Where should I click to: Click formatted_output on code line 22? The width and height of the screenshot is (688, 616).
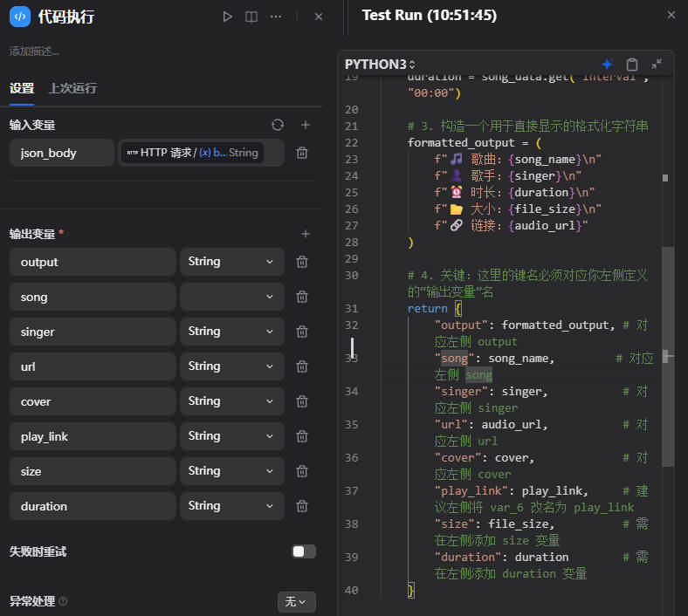(x=461, y=143)
